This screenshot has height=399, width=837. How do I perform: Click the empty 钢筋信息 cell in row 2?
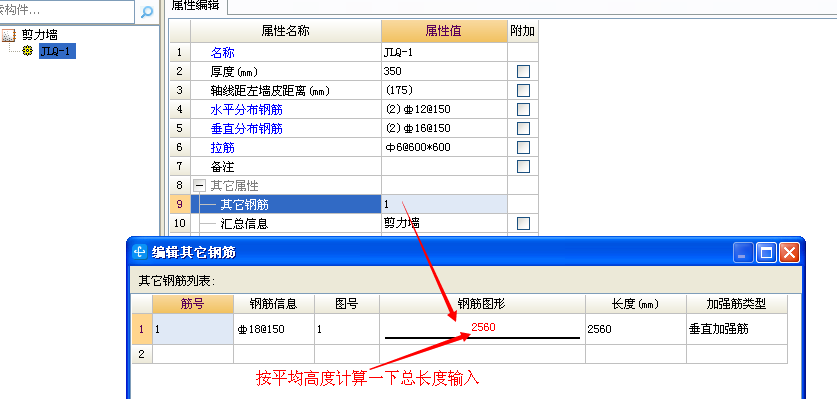point(274,354)
